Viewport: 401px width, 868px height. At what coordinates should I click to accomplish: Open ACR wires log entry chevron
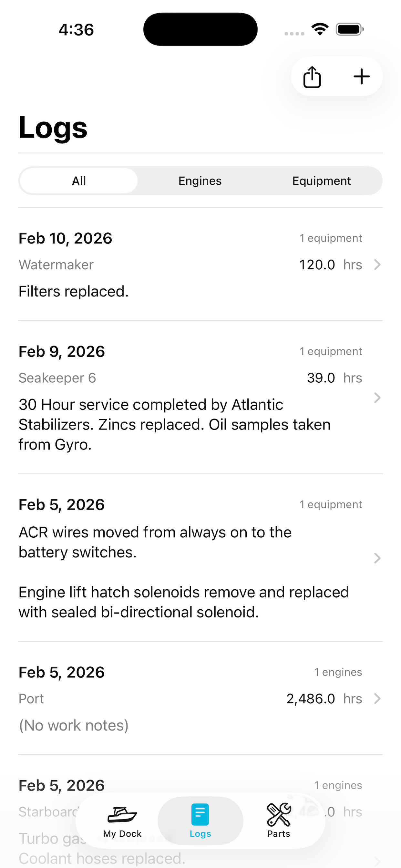click(377, 558)
